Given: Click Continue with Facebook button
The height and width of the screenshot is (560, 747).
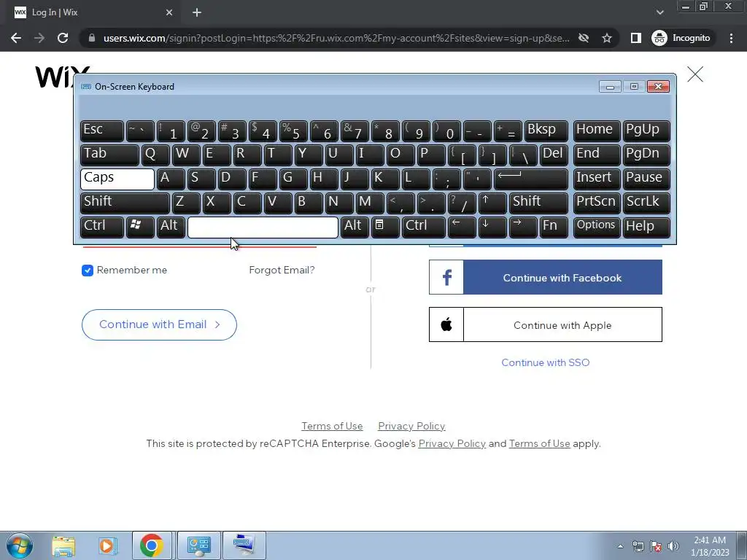Looking at the screenshot, I should [x=546, y=277].
